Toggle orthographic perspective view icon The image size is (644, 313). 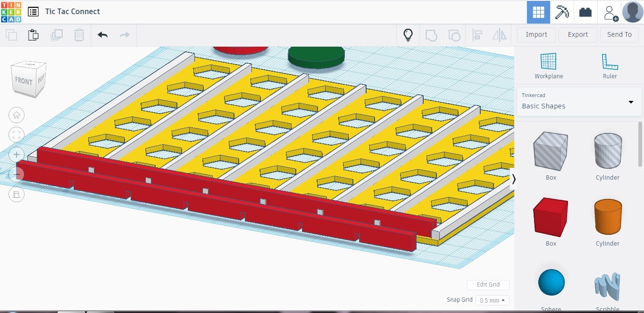pyautogui.click(x=17, y=194)
